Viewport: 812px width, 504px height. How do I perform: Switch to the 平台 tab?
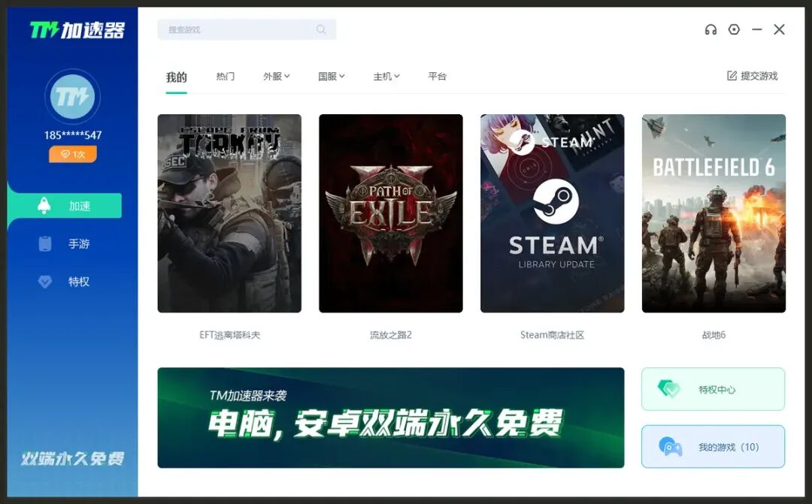[x=437, y=77]
